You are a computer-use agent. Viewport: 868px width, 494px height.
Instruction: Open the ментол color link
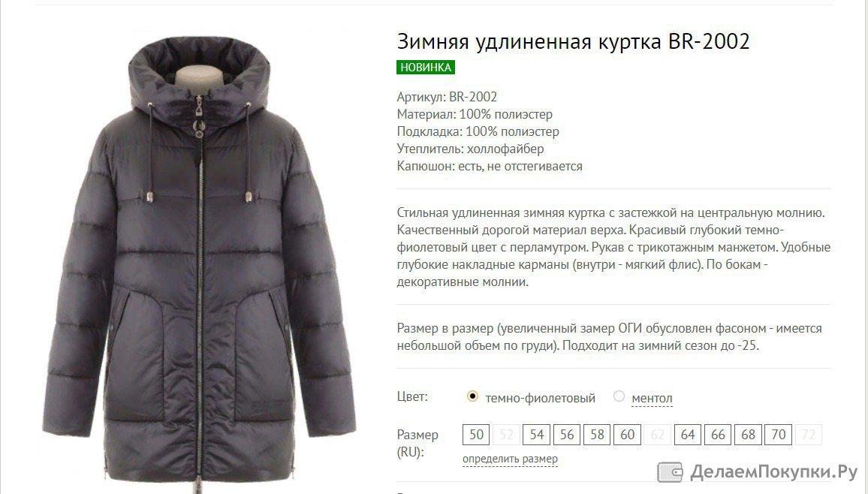[652, 399]
